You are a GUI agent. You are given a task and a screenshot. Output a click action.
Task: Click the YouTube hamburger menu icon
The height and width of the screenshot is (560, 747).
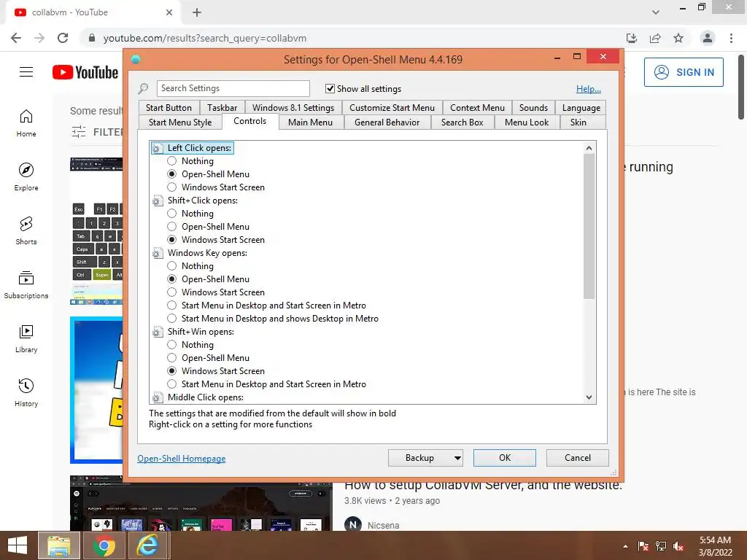[26, 72]
